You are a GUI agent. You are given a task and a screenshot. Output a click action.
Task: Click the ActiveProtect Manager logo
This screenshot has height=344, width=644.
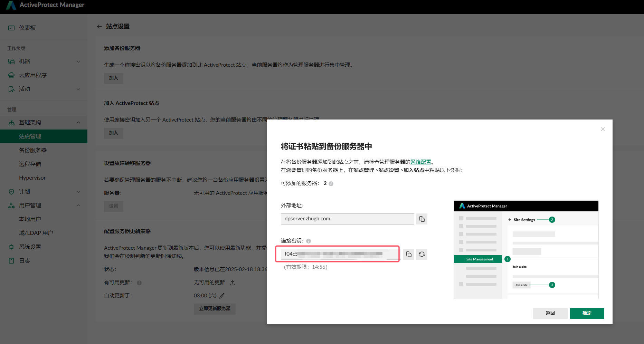pos(11,5)
